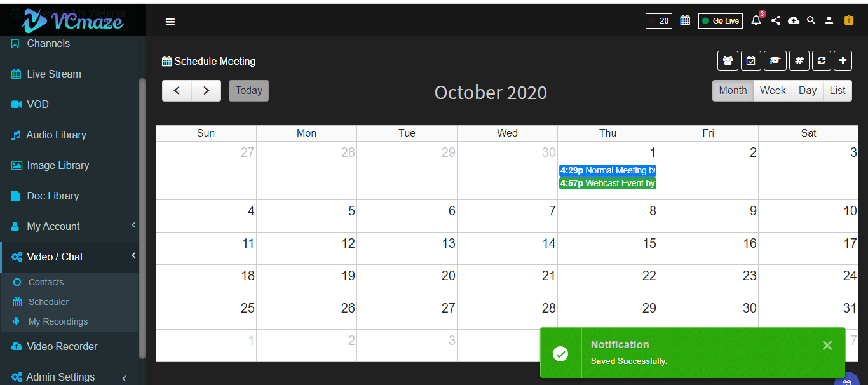Open the user profile icon
Image resolution: width=868 pixels, height=385 pixels.
click(x=829, y=20)
